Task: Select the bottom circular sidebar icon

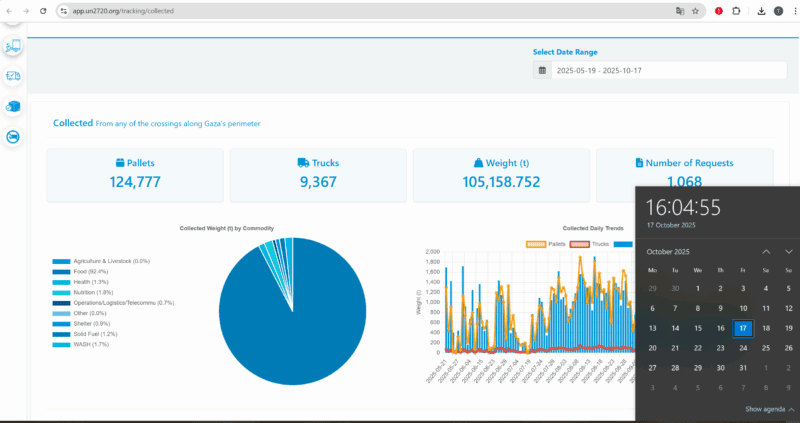Action: click(13, 137)
